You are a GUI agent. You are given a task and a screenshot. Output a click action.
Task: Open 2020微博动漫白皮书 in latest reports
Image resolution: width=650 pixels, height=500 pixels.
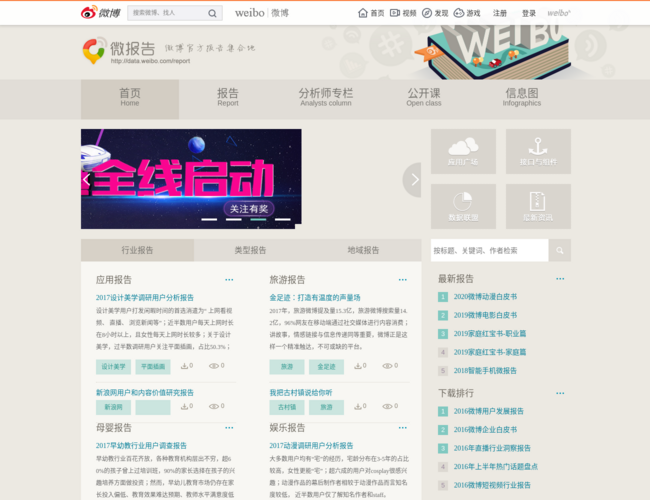point(485,297)
